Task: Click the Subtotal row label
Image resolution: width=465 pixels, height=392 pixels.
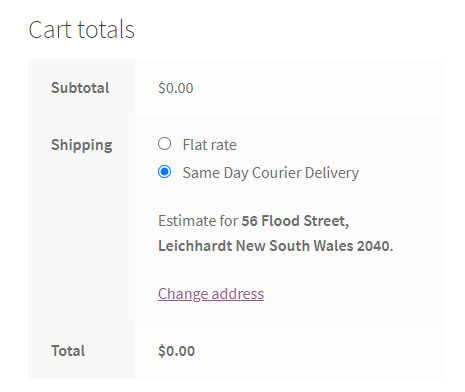Action: pos(80,88)
